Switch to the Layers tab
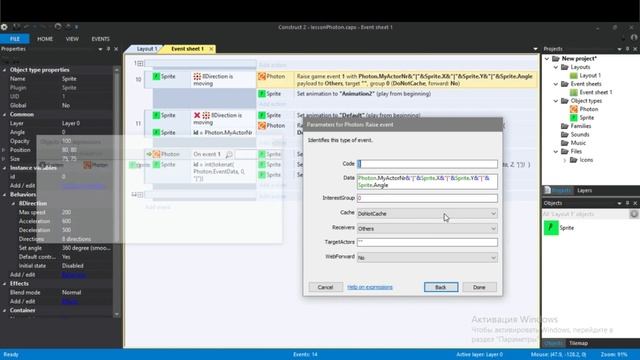 click(x=584, y=191)
